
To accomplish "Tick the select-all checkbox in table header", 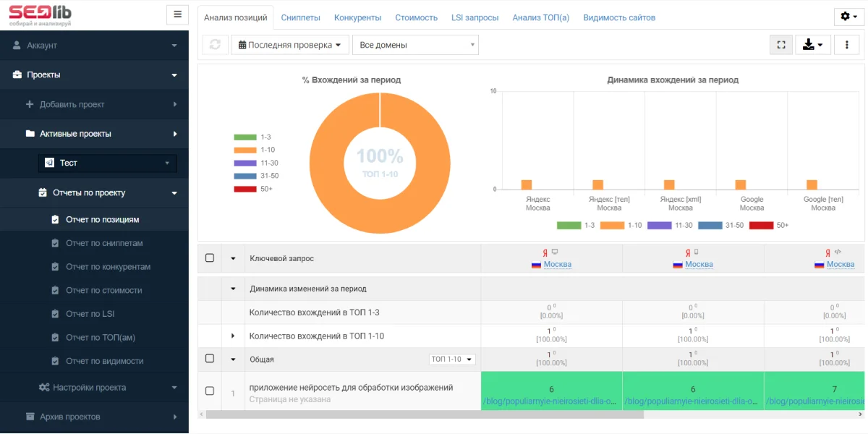I will pyautogui.click(x=210, y=258).
